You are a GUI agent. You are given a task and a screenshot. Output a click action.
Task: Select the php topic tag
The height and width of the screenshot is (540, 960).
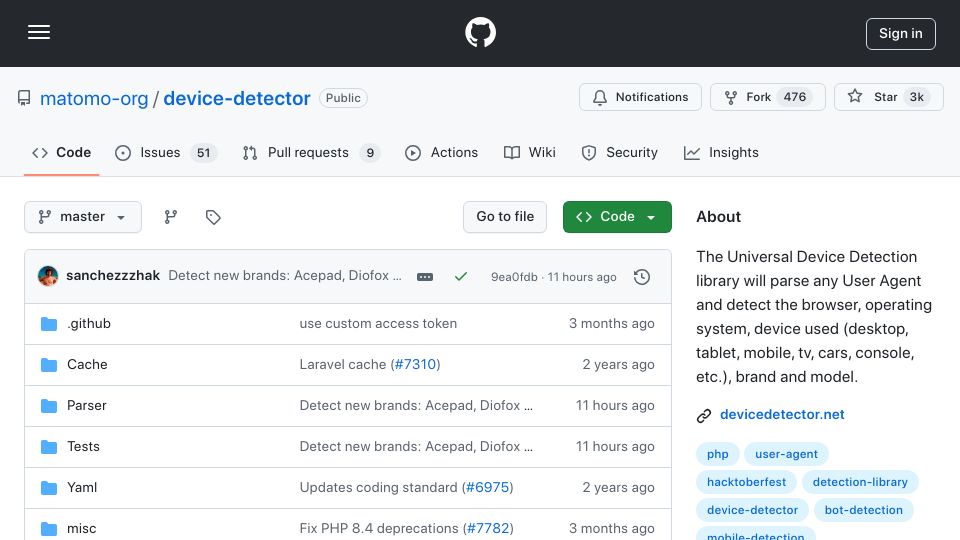pyautogui.click(x=718, y=454)
